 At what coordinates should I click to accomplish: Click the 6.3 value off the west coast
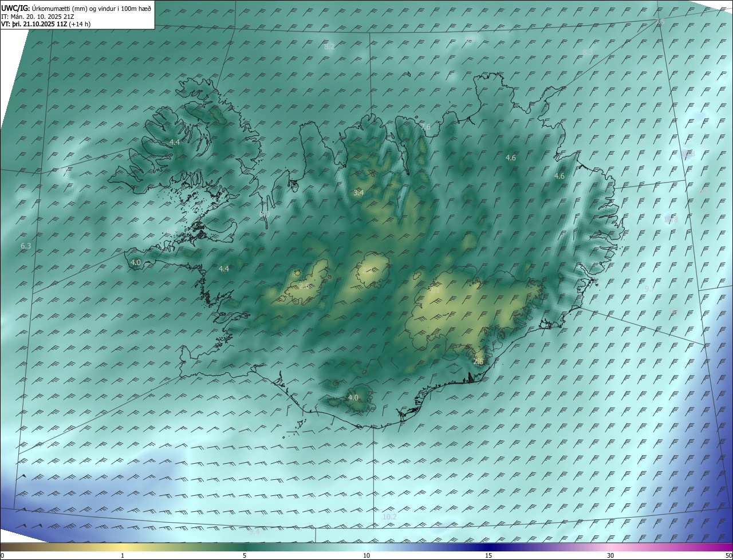(26, 246)
